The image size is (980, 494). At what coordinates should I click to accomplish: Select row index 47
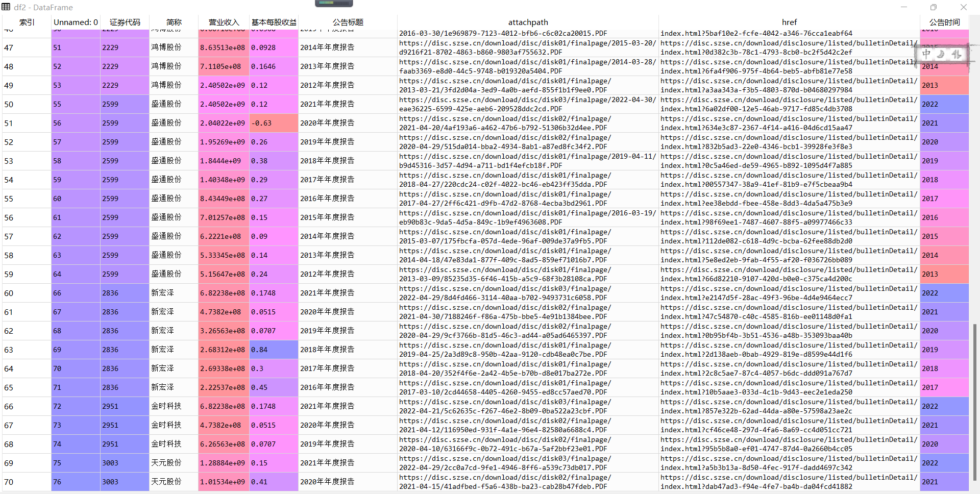tap(27, 47)
